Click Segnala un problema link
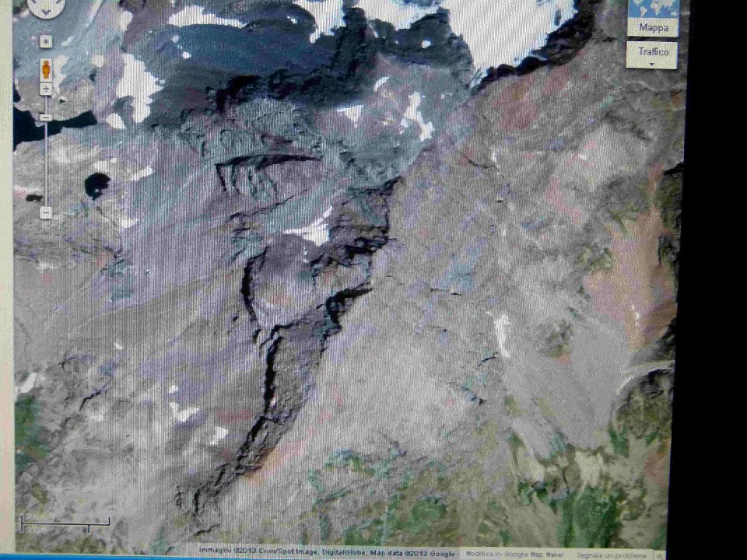This screenshot has width=747, height=560. coord(612,555)
